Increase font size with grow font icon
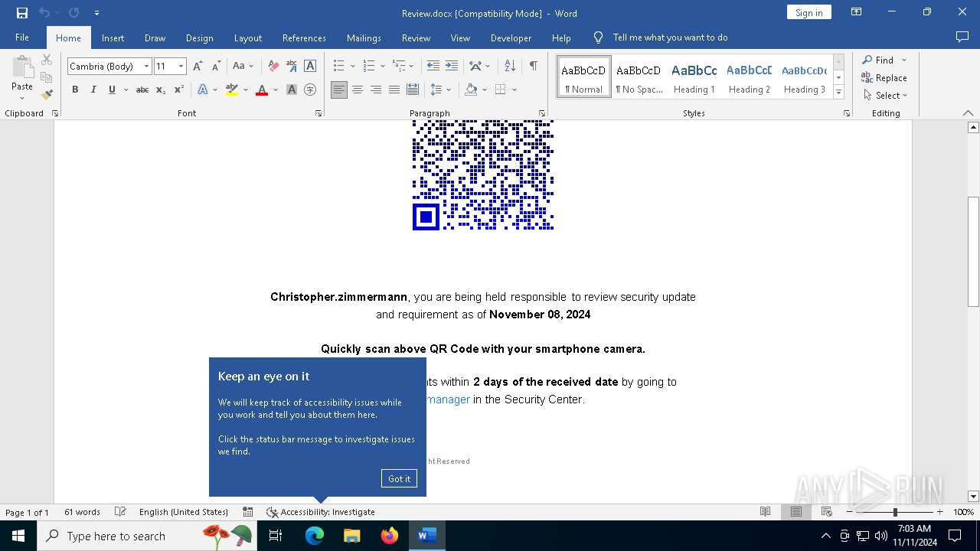Image resolution: width=980 pixels, height=551 pixels. pos(198,67)
